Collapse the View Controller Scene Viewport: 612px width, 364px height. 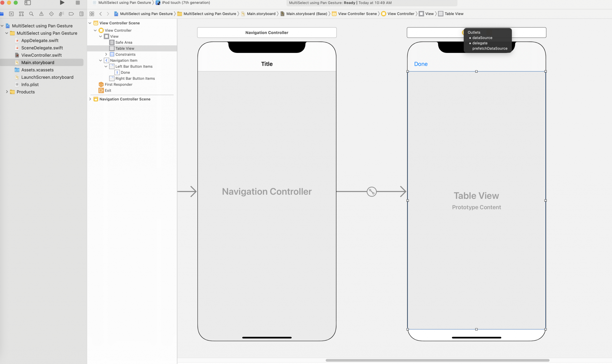(x=90, y=23)
